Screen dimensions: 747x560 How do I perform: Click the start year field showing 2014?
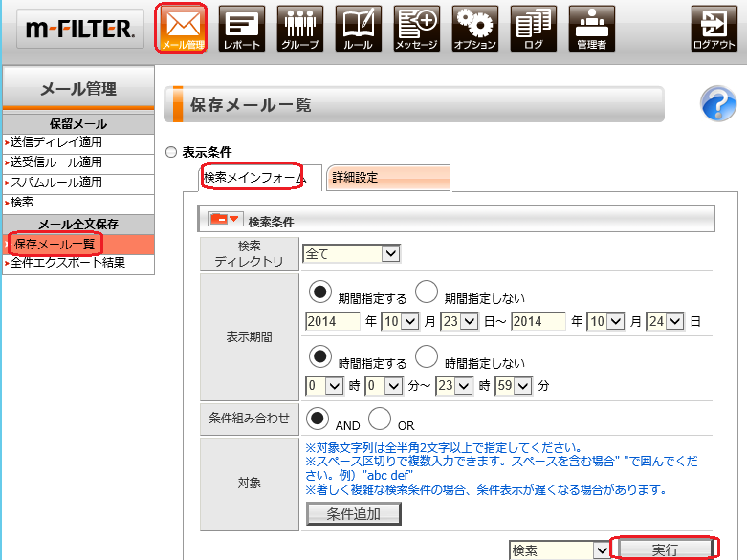[x=332, y=321]
